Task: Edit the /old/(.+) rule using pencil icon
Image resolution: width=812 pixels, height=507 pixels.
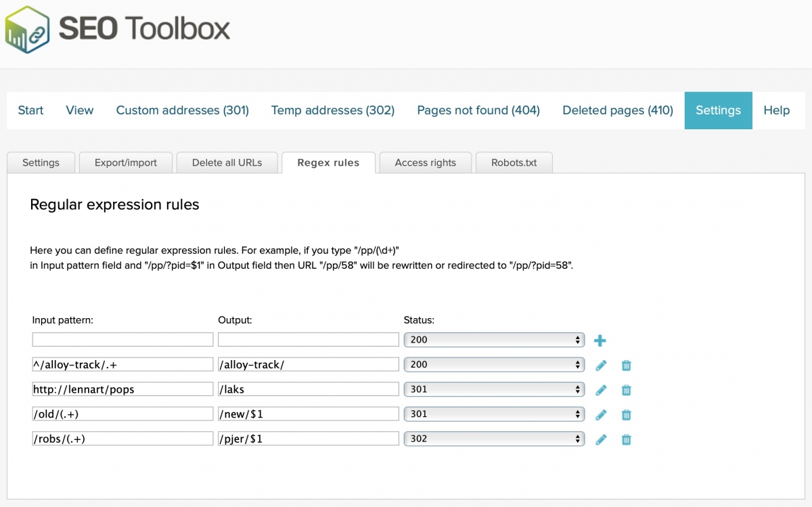Action: 601,414
